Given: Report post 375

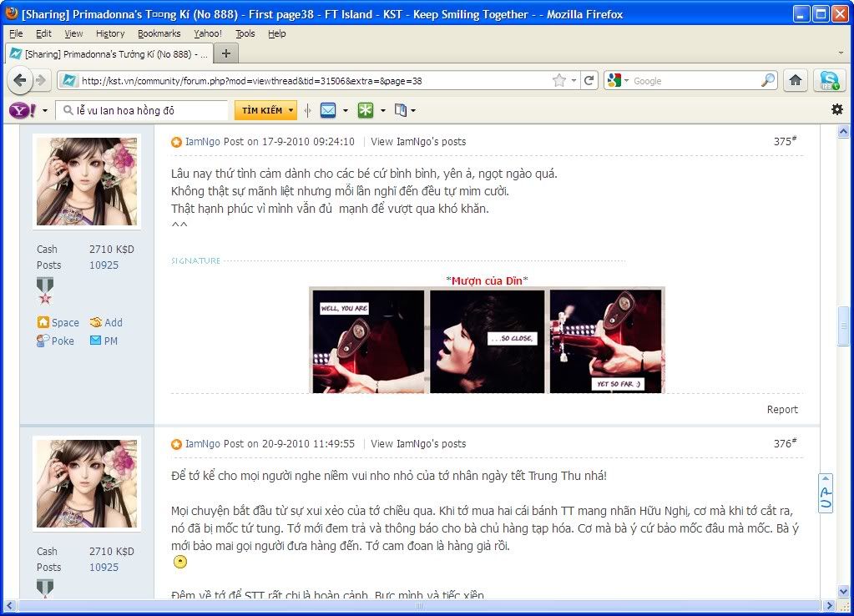Looking at the screenshot, I should [x=782, y=410].
